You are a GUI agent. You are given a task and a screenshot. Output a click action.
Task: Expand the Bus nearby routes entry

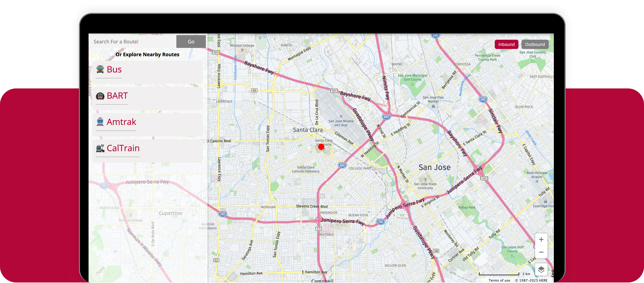114,69
